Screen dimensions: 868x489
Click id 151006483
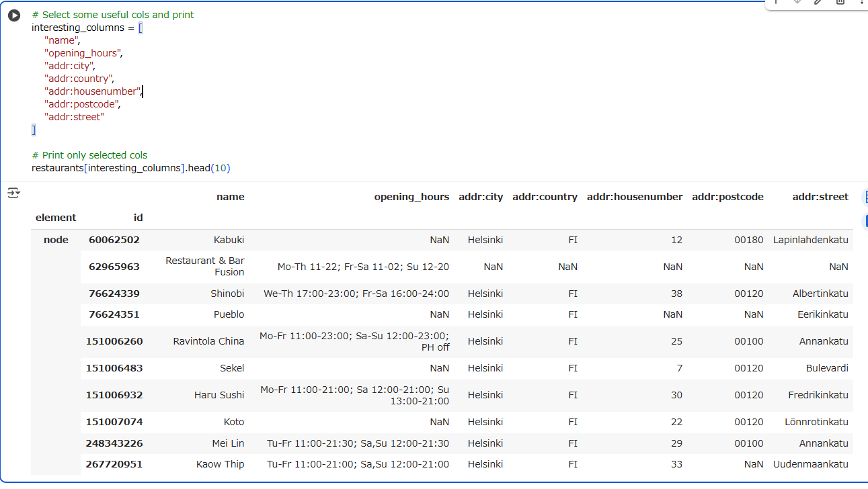pyautogui.click(x=114, y=368)
